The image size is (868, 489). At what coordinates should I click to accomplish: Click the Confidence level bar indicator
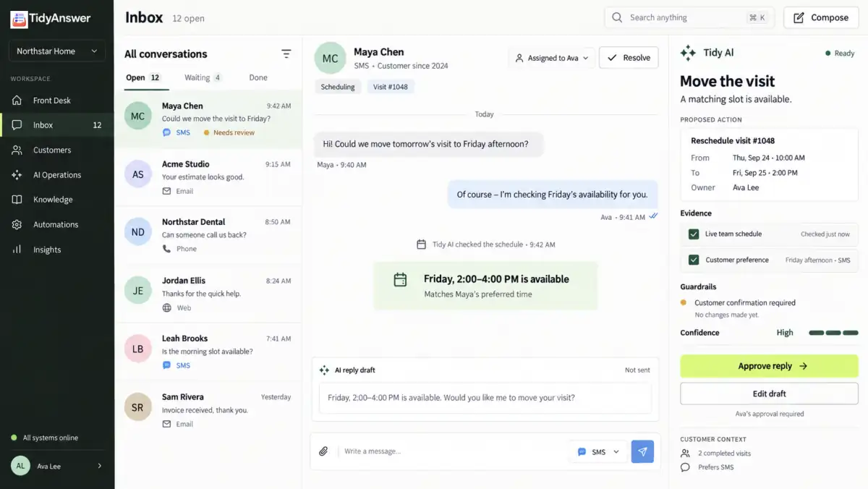[833, 333]
